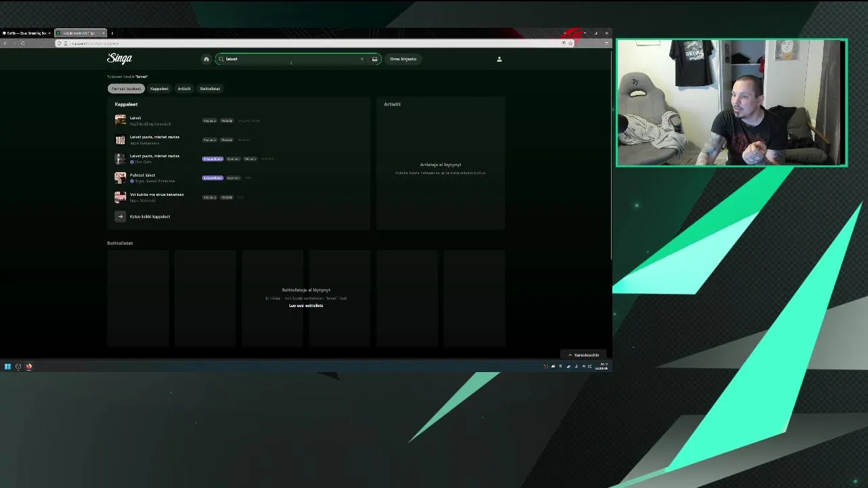Expand the Karaokesoitin player bar

[x=583, y=355]
